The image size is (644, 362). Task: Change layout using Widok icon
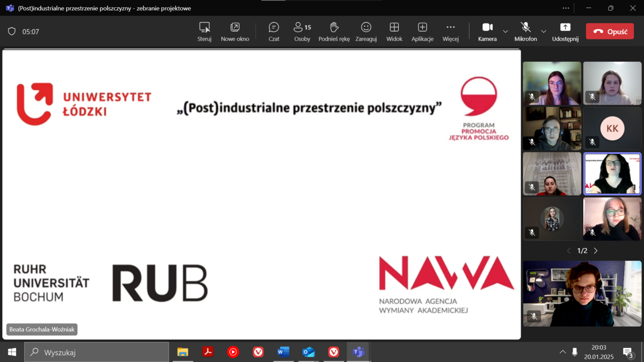click(394, 32)
